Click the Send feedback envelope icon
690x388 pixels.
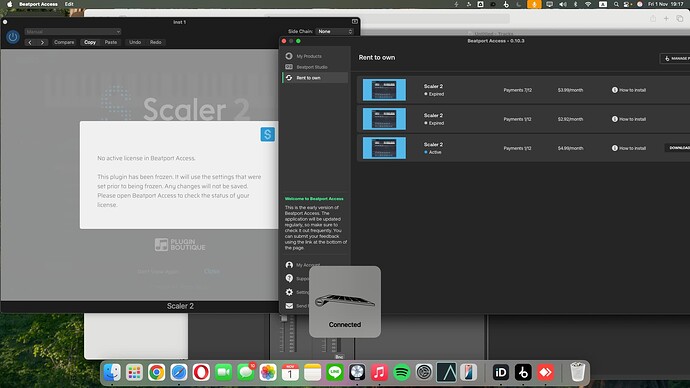coord(289,306)
